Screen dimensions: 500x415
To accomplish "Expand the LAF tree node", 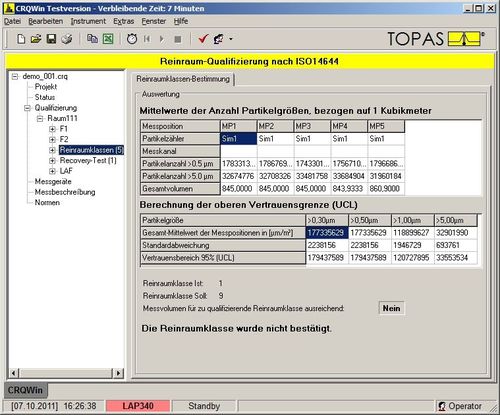I will [x=52, y=171].
